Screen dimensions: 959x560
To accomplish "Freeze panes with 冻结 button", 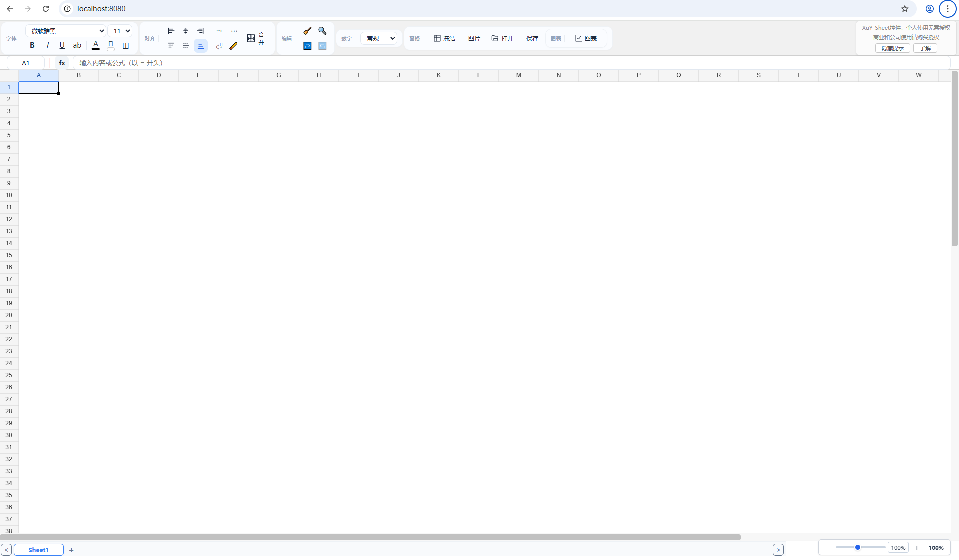I will click(x=444, y=38).
